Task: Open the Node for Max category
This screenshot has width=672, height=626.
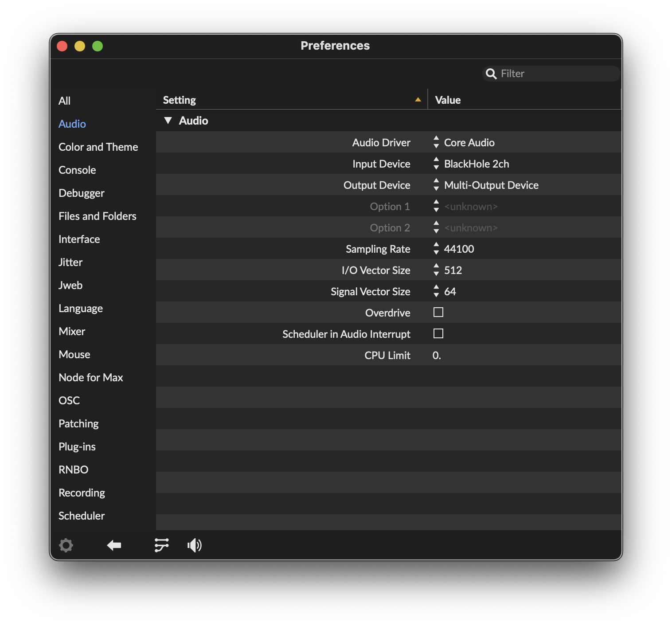Action: click(x=91, y=377)
